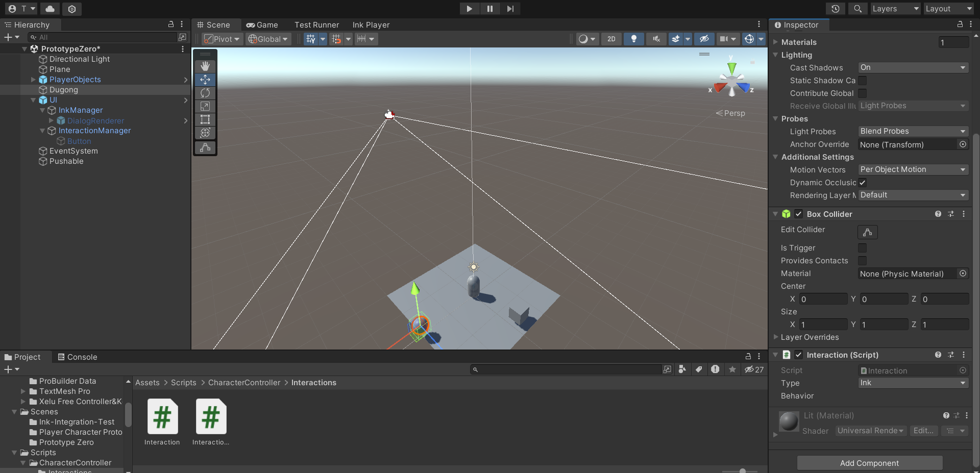This screenshot has width=980, height=473.
Task: Open the Undo History icon
Action: (835, 9)
